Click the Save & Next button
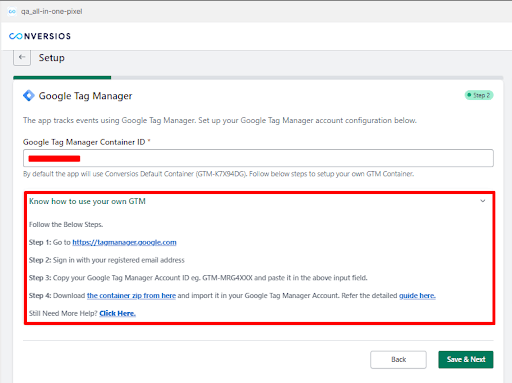 coord(466,360)
